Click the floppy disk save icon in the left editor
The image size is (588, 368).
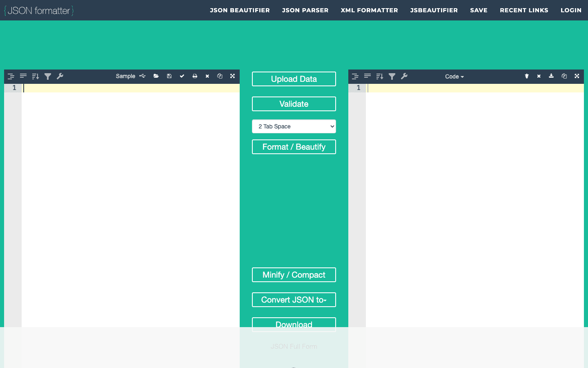169,76
